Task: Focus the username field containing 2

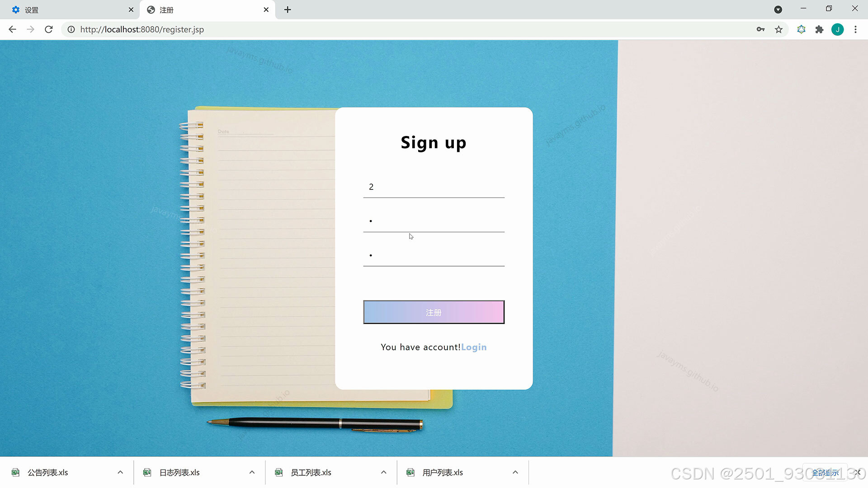Action: pos(434,187)
